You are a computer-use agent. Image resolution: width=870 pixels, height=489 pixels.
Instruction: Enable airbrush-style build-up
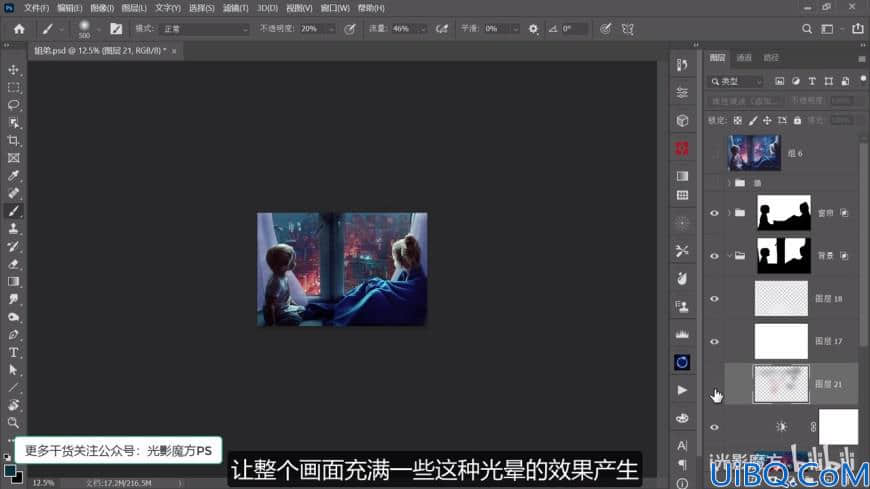tap(442, 29)
